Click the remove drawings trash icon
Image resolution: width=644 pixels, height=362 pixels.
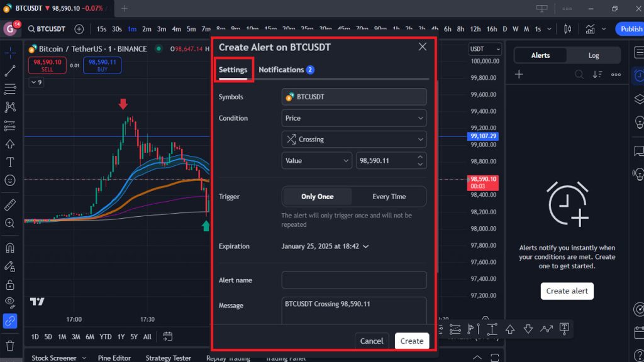pyautogui.click(x=9, y=346)
